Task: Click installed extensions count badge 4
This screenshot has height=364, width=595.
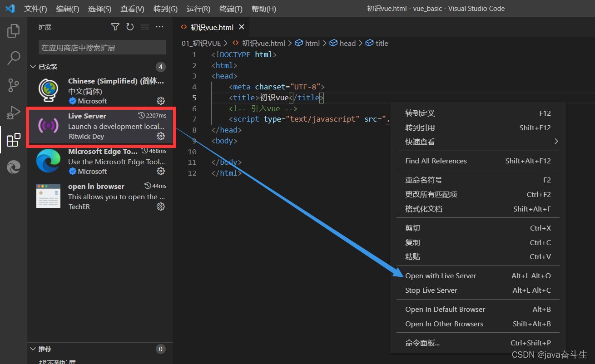Action: 160,67
